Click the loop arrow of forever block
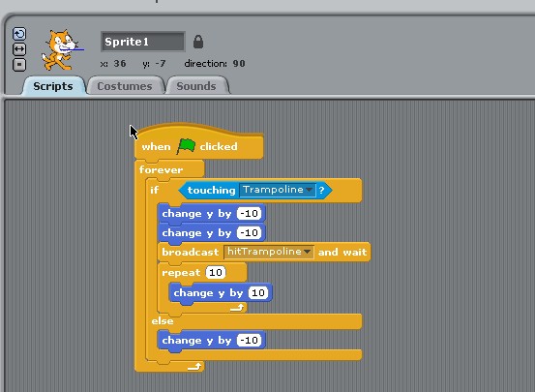The height and width of the screenshot is (392, 535). [x=194, y=367]
